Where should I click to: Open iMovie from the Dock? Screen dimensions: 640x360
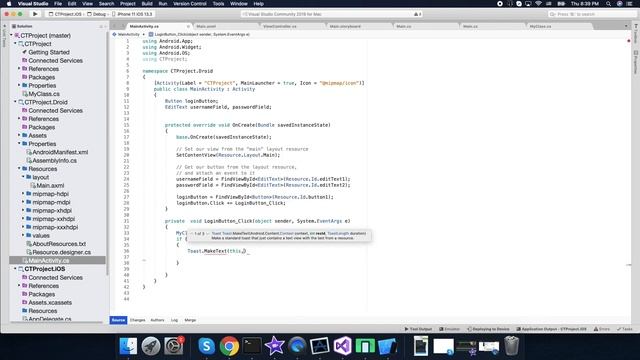274,346
